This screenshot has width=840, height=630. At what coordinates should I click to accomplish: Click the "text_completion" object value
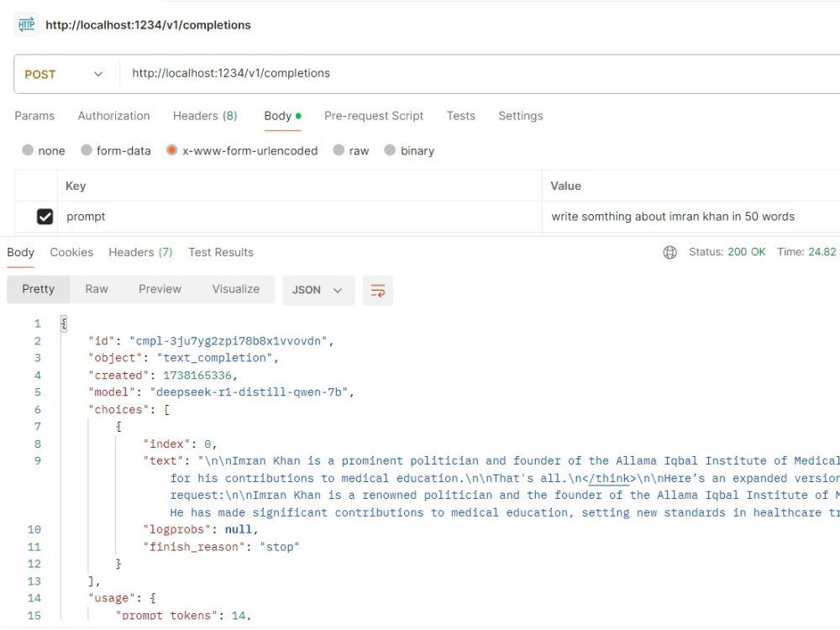[214, 358]
